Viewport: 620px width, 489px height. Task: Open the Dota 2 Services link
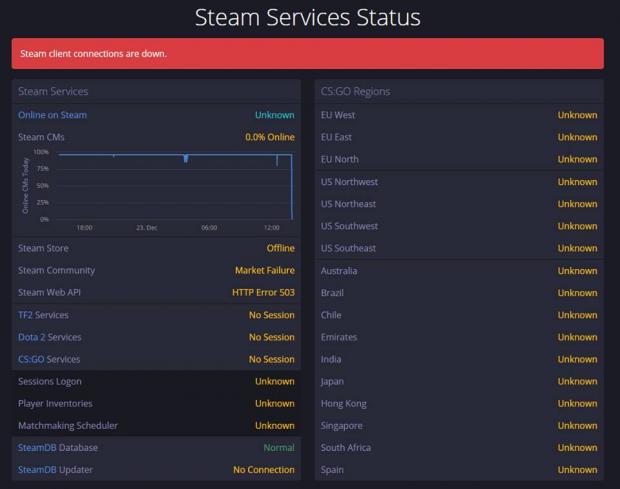(x=49, y=337)
